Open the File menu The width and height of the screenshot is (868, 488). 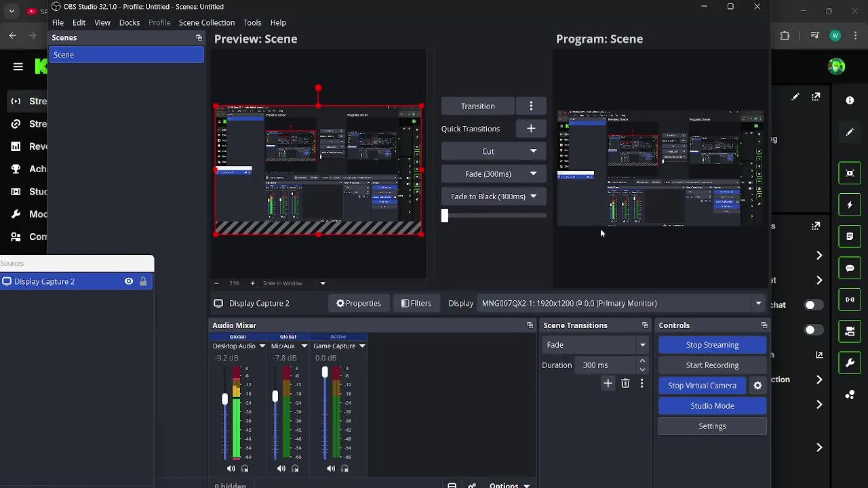58,22
